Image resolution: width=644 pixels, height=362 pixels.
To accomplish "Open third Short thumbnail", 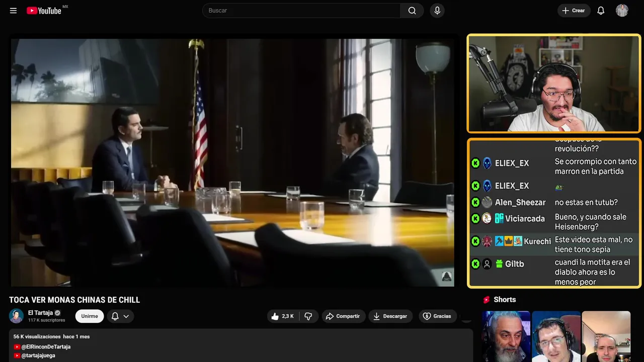I will click(606, 336).
